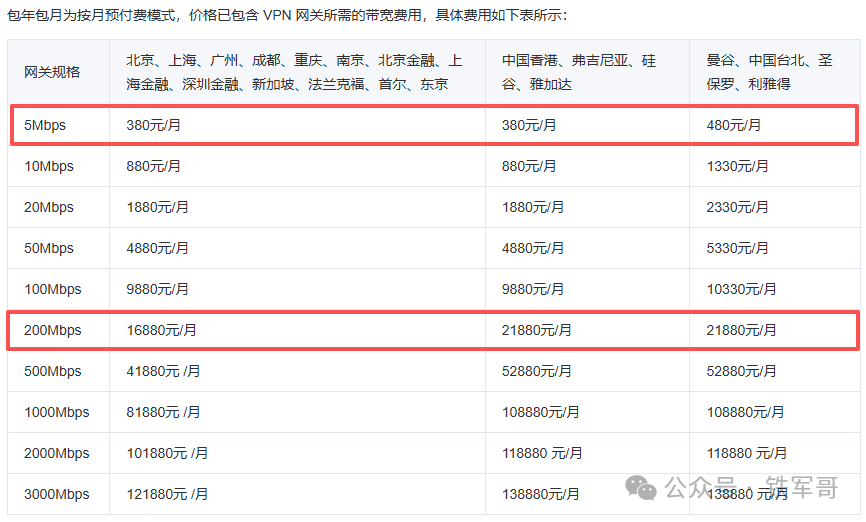The height and width of the screenshot is (522, 866).
Task: Click the 50Mbps row label
Action: [x=49, y=248]
